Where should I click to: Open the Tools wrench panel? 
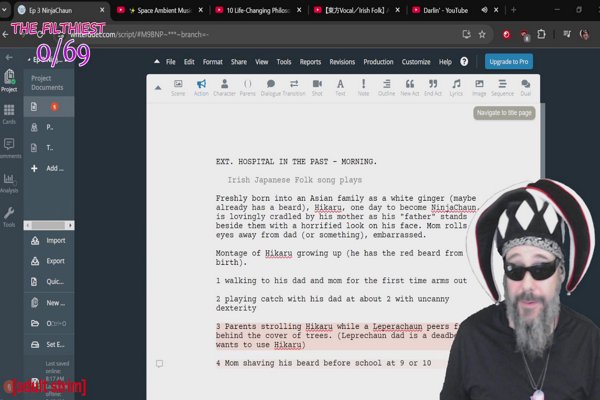pyautogui.click(x=9, y=217)
